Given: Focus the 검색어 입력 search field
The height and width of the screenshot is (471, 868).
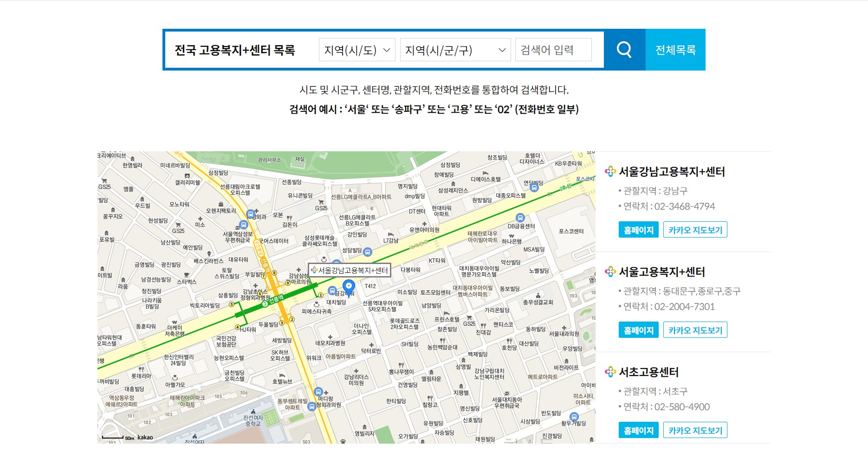Looking at the screenshot, I should (x=553, y=50).
